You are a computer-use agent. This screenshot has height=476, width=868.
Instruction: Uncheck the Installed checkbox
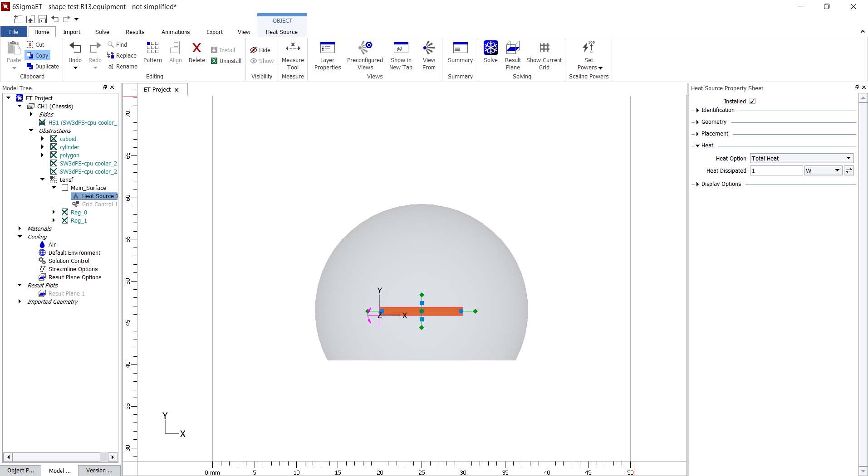[752, 101]
